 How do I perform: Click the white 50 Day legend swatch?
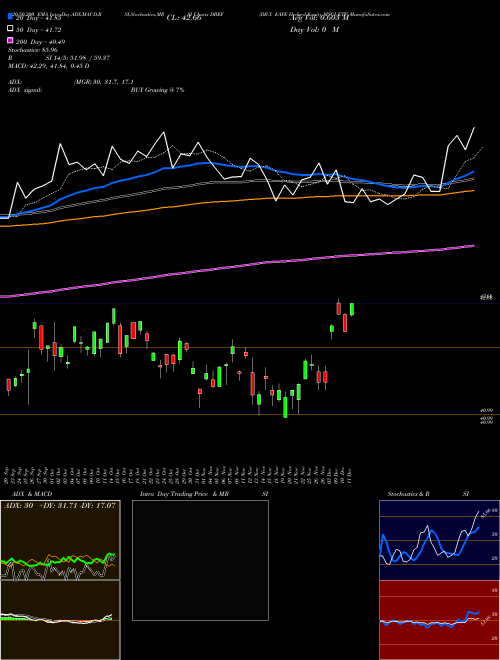(10, 29)
